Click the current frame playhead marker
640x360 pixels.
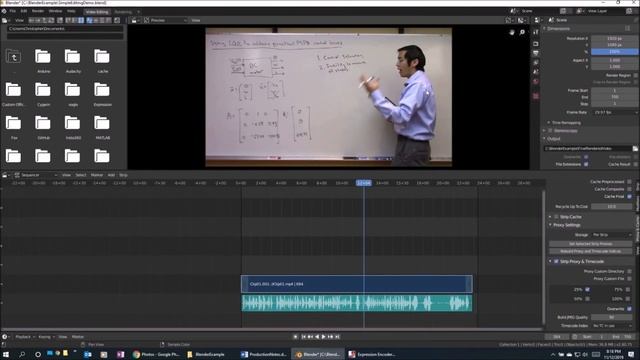click(x=364, y=183)
